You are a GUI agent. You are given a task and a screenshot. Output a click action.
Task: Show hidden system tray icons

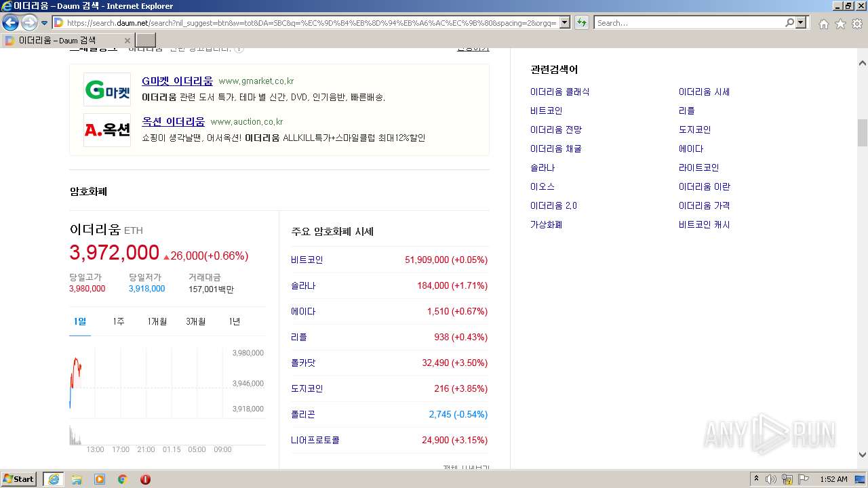pos(757,479)
